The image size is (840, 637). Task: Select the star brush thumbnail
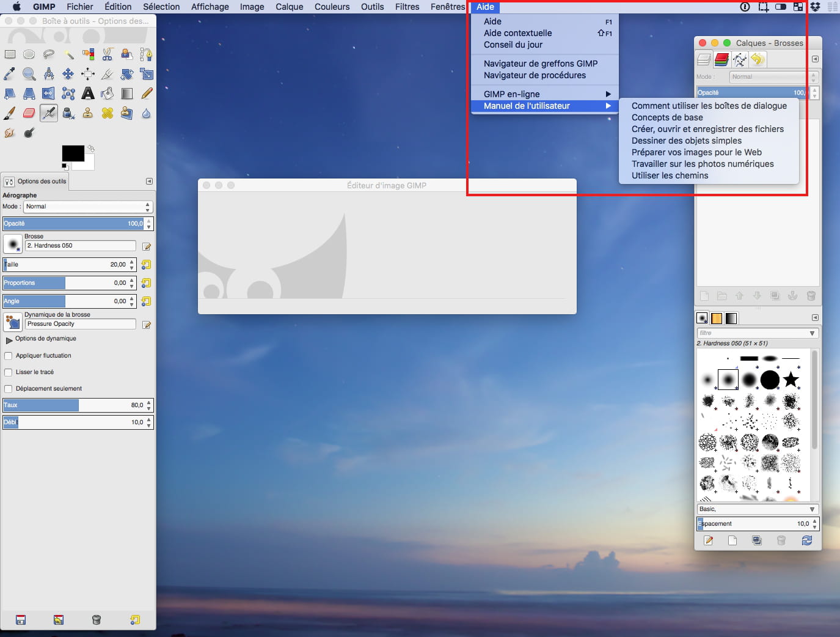coord(791,380)
